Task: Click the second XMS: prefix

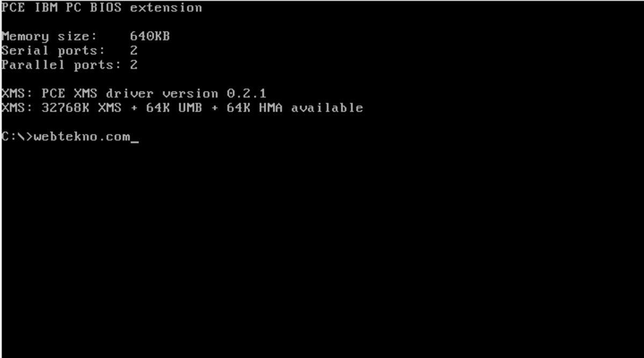Action: (17, 108)
